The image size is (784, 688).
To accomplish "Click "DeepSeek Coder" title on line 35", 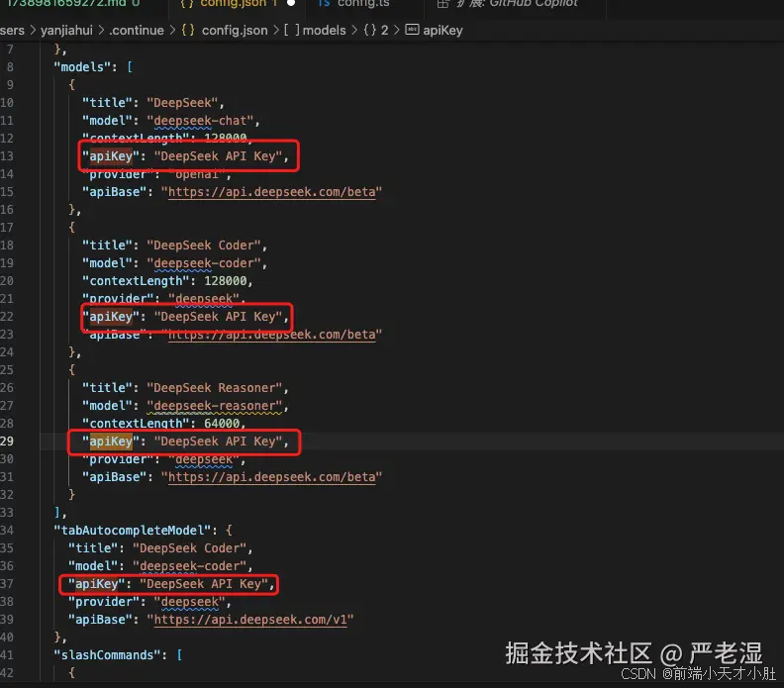I will [x=189, y=548].
